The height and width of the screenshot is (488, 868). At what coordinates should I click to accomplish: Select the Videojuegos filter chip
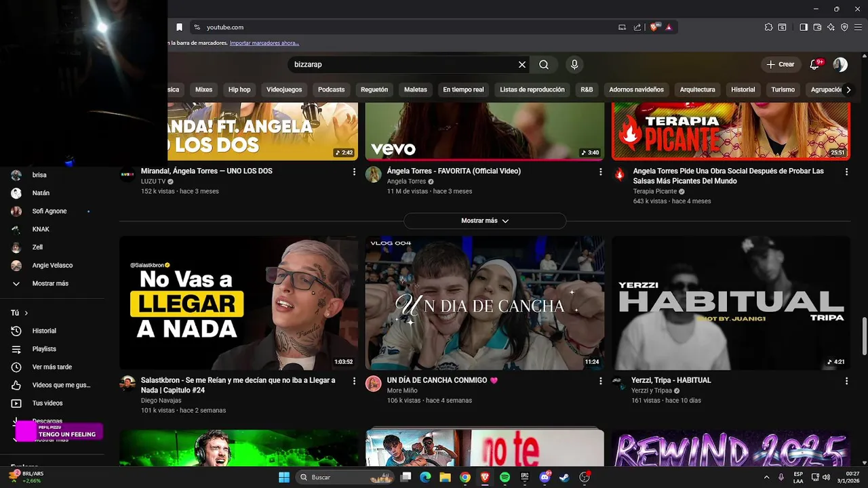[x=284, y=89]
